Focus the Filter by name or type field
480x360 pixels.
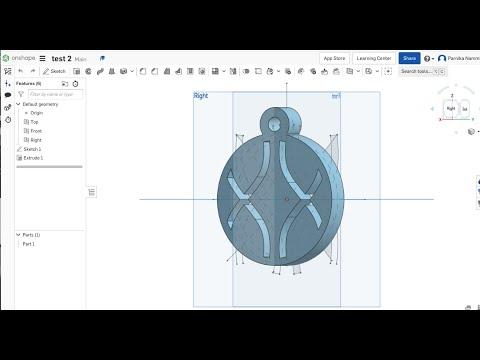pos(55,94)
